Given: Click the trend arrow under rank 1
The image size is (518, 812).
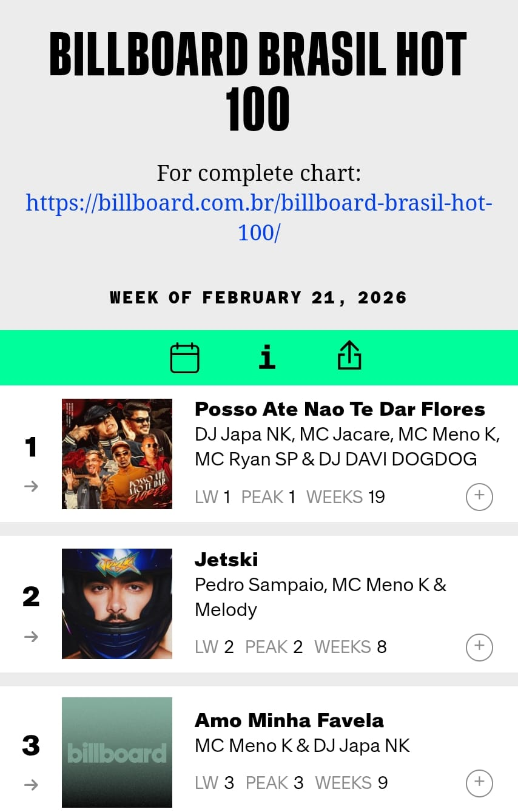Looking at the screenshot, I should click(x=32, y=486).
